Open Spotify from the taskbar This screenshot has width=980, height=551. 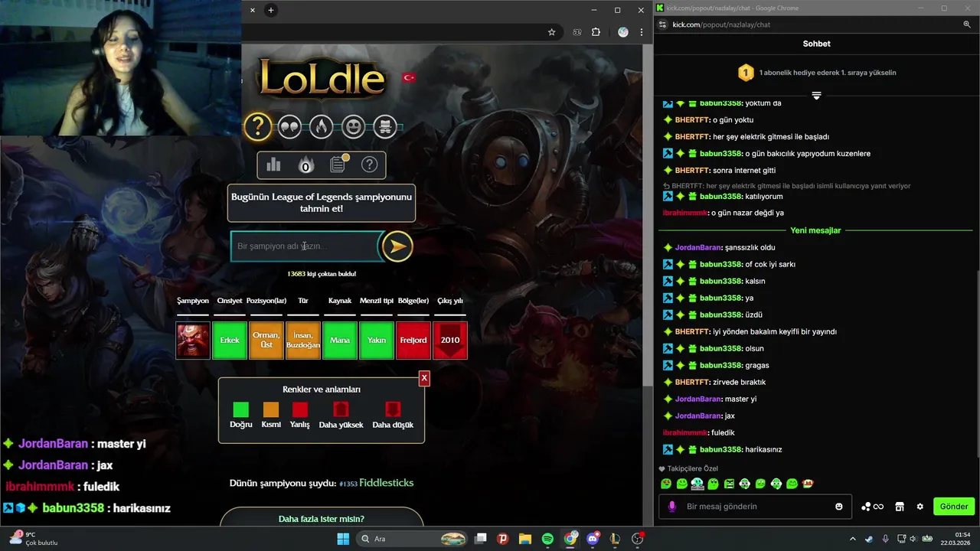547,539
